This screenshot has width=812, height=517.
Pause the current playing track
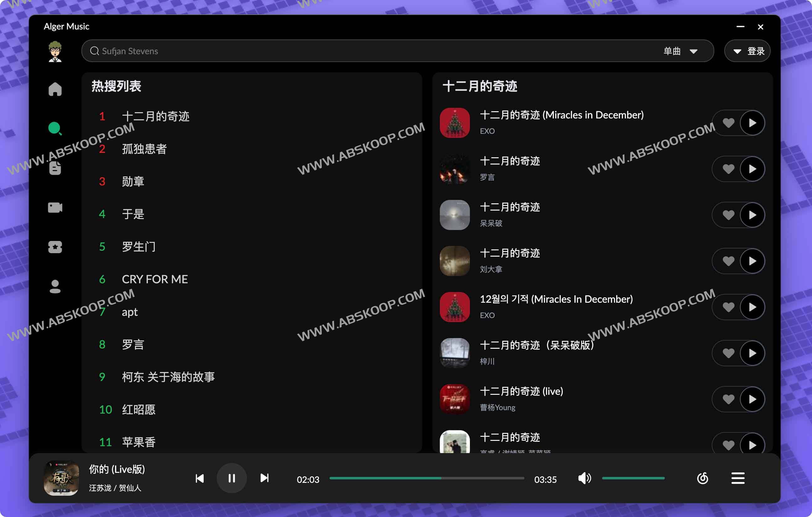231,478
